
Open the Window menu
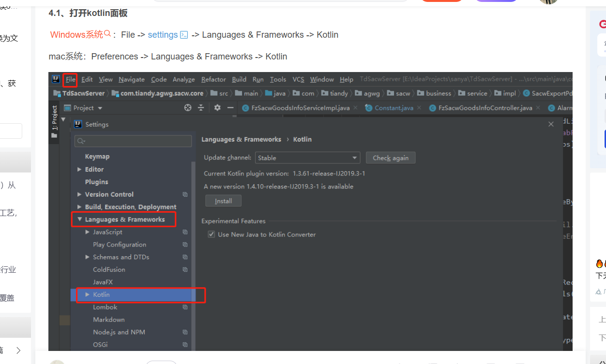coord(322,79)
